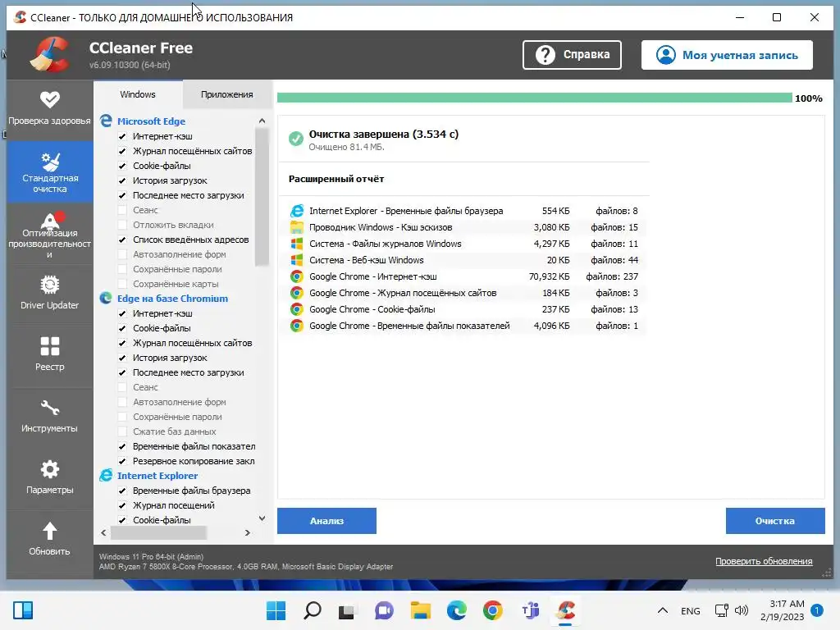Open taskbar Search

tap(313, 610)
